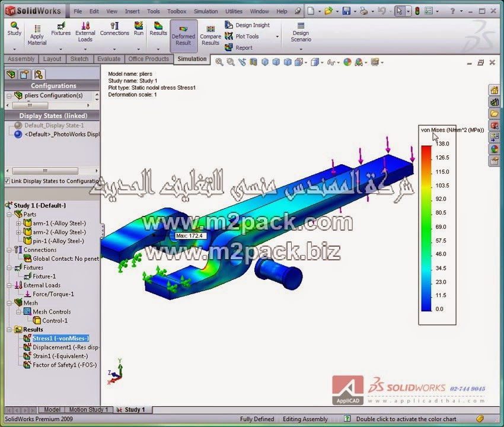Viewport: 504px width, 427px height.
Task: Open File Explorer task pane icon
Action: click(495, 113)
